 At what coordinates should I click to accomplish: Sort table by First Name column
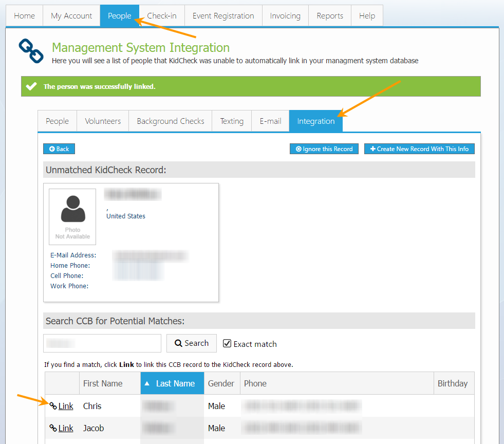point(103,383)
